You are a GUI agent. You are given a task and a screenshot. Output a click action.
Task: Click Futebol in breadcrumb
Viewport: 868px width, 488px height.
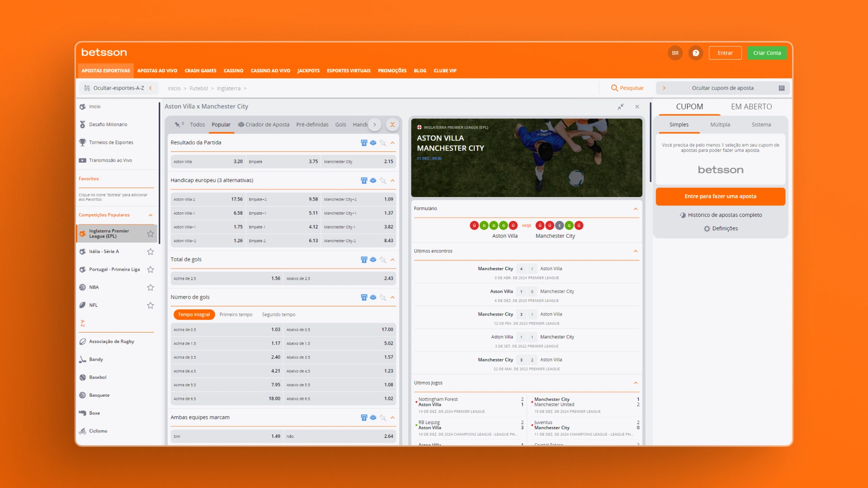198,89
